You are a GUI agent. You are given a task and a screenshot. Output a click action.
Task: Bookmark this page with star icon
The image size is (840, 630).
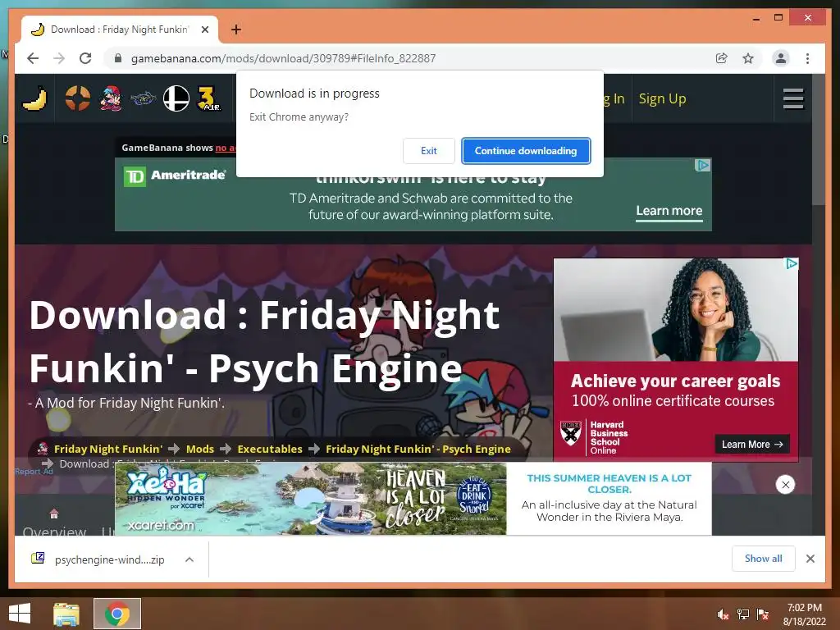[x=748, y=58]
